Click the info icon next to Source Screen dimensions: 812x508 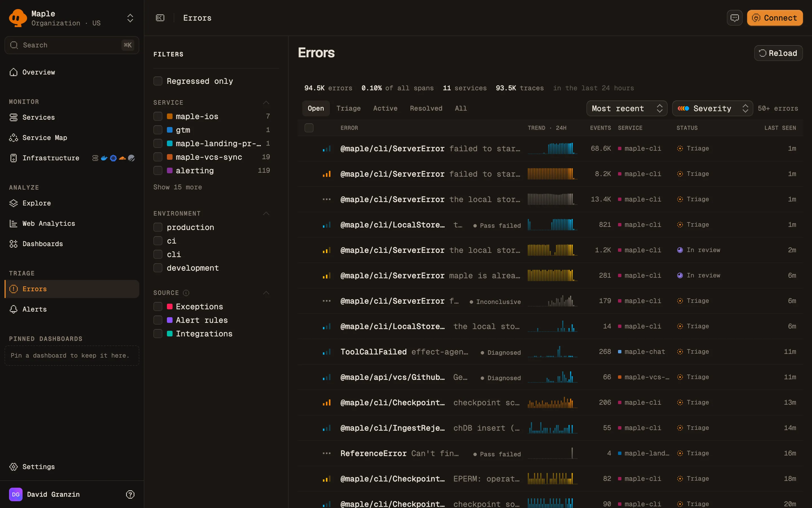pos(186,293)
